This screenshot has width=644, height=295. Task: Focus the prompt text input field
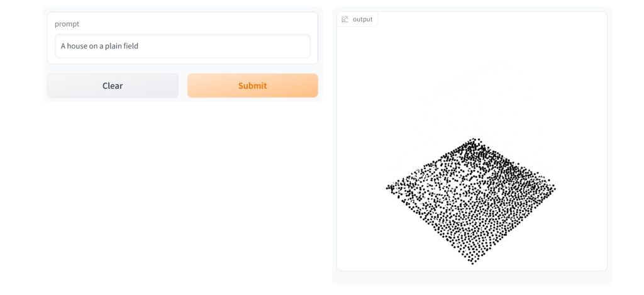(x=182, y=46)
